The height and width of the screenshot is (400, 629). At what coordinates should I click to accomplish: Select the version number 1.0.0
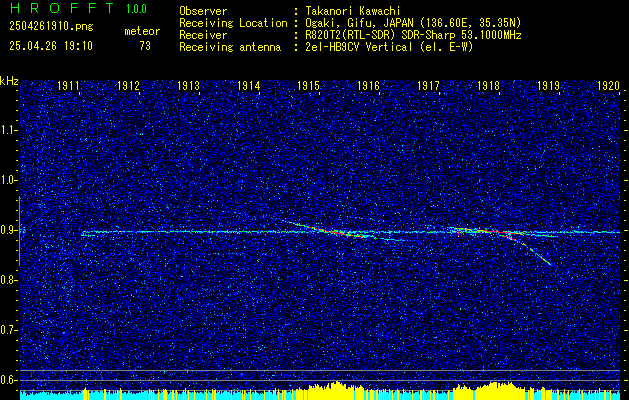point(136,9)
